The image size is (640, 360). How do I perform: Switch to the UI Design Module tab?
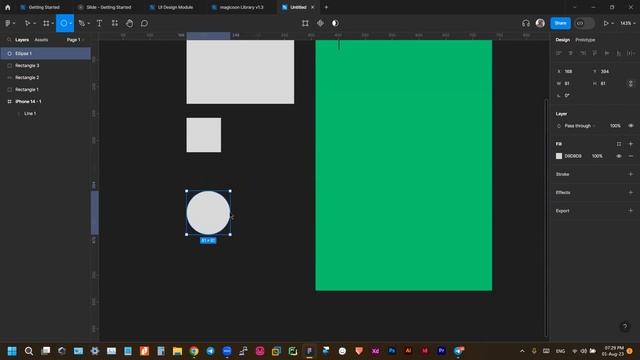171,7
